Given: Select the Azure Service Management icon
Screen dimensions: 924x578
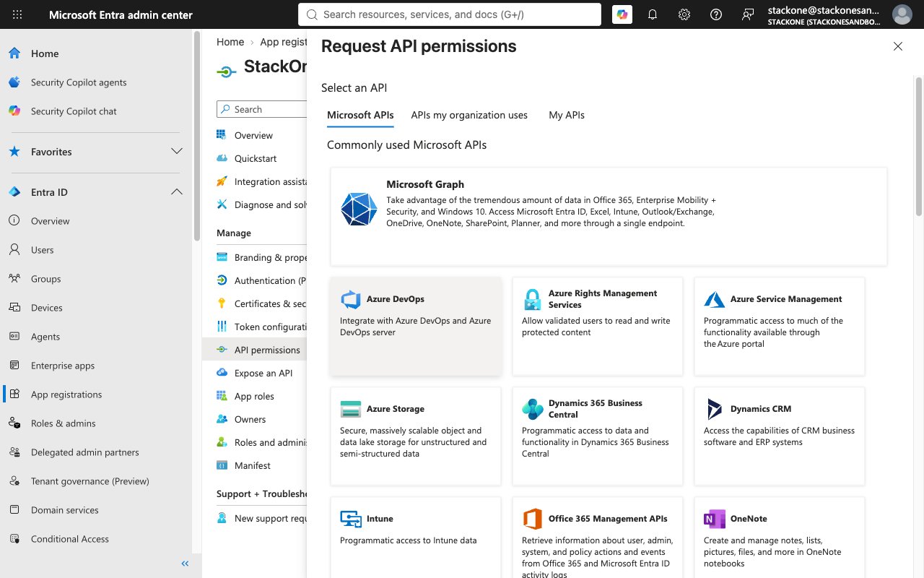Looking at the screenshot, I should pyautogui.click(x=714, y=299).
